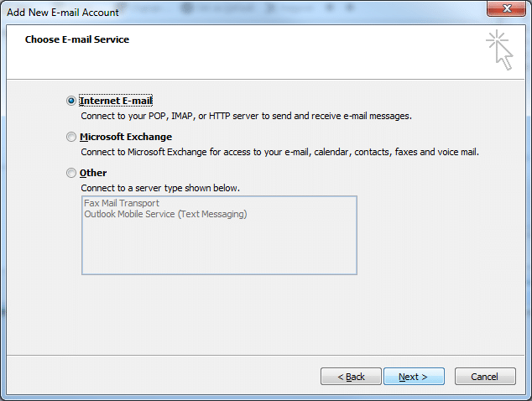The width and height of the screenshot is (532, 401).
Task: Click the 'Connect to a server type' text
Action: [160, 188]
